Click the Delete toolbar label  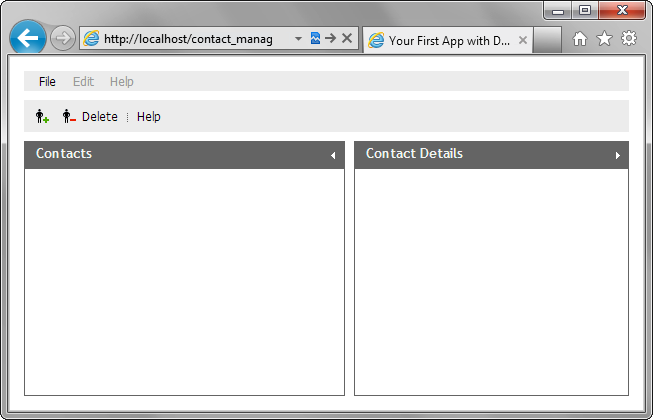point(100,117)
